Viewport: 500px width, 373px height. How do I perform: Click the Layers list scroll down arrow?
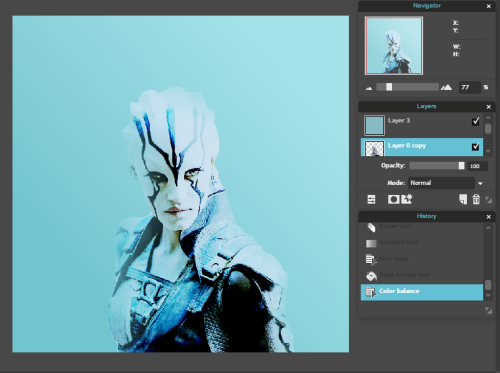tap(488, 151)
